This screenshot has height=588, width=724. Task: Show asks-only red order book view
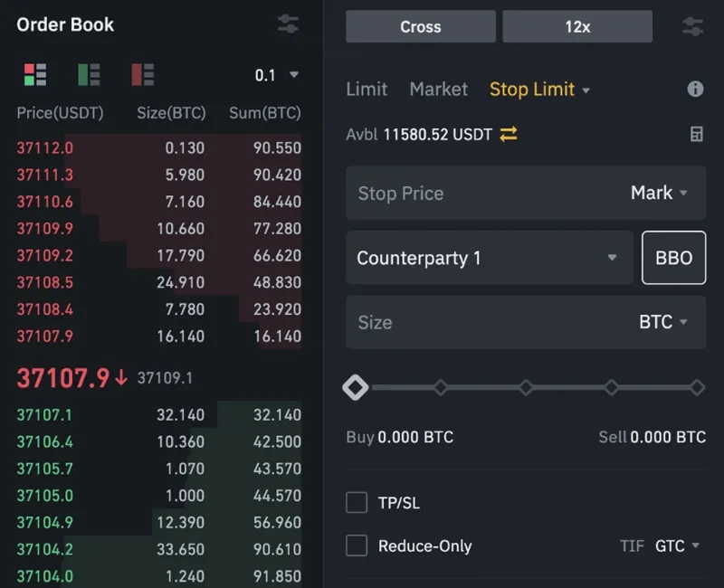(142, 75)
